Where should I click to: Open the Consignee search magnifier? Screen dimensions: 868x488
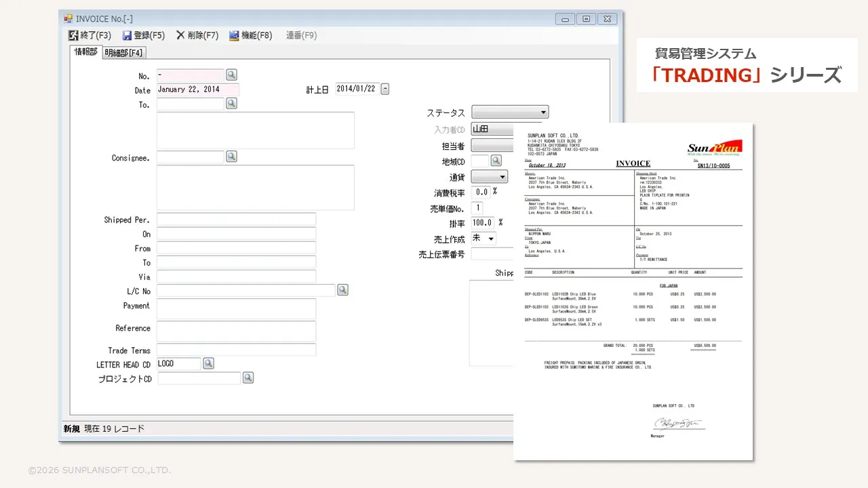pyautogui.click(x=231, y=157)
